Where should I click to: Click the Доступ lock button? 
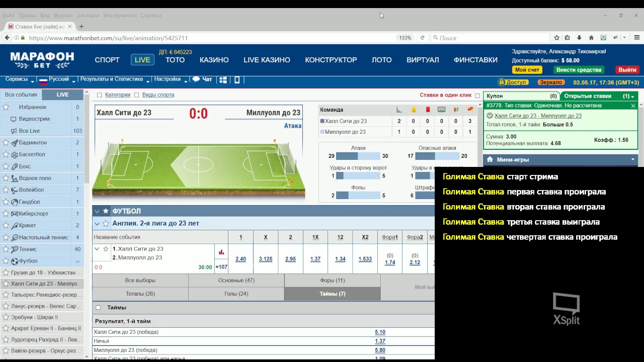coord(512,82)
